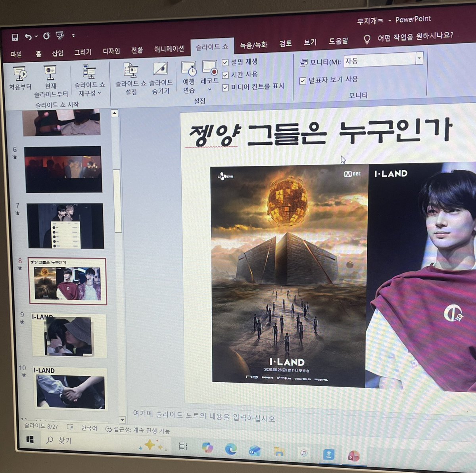Open Copilot from the taskbar
Image resolution: width=476 pixels, height=473 pixels.
pyautogui.click(x=207, y=448)
